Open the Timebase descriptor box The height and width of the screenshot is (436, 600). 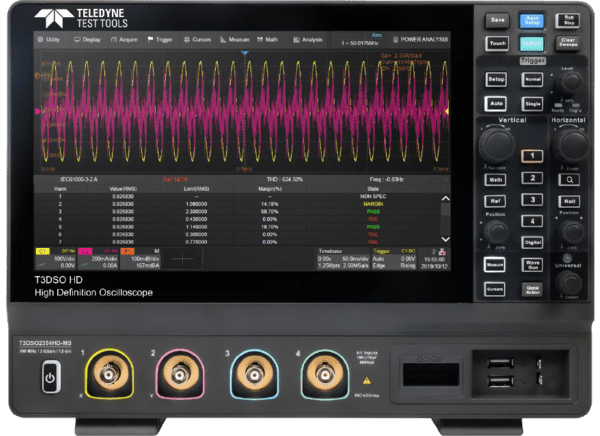(x=343, y=259)
